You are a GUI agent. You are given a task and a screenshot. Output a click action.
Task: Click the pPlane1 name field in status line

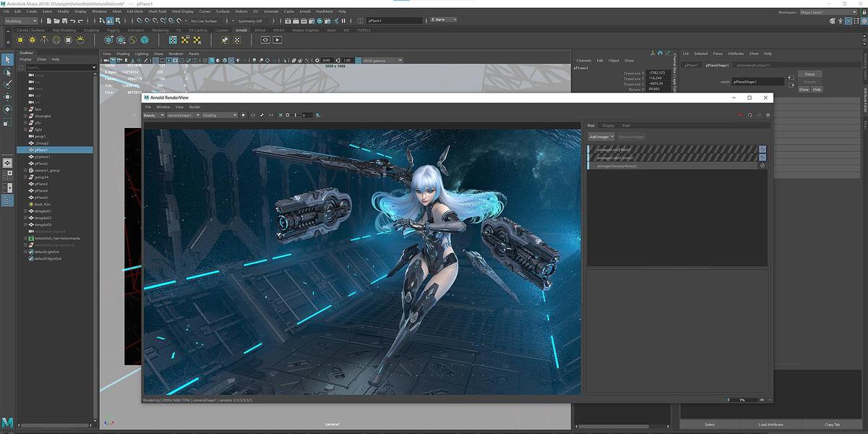point(395,21)
